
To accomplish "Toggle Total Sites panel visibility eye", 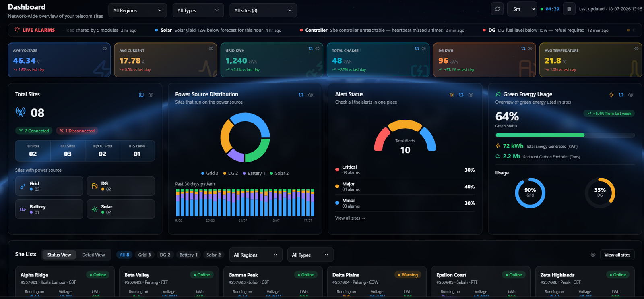I will point(151,95).
